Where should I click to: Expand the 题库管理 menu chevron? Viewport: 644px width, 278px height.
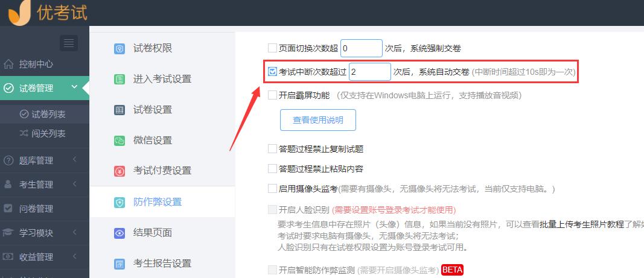point(75,159)
